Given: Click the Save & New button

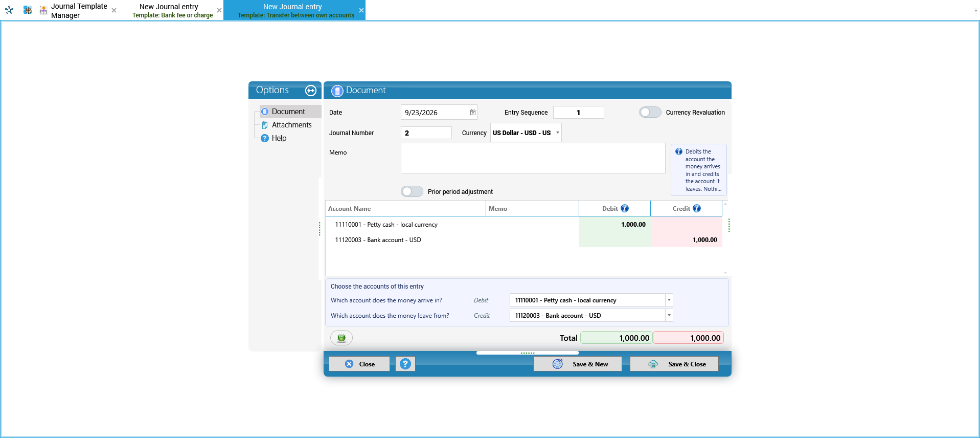Looking at the screenshot, I should coord(578,364).
